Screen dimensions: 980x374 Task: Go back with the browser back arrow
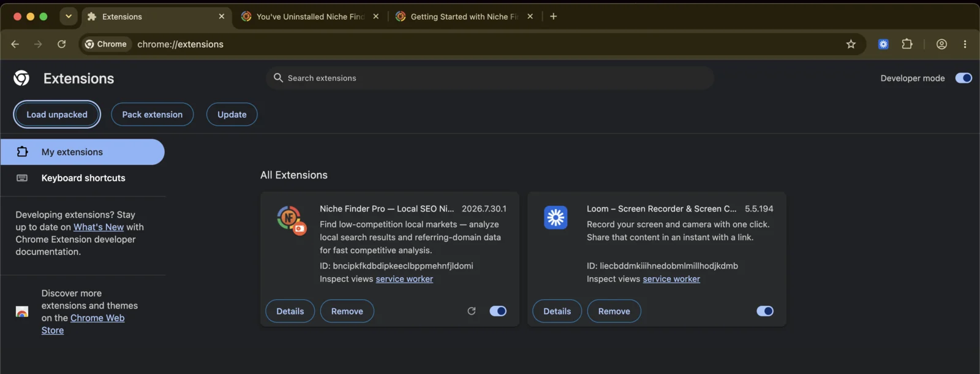15,44
